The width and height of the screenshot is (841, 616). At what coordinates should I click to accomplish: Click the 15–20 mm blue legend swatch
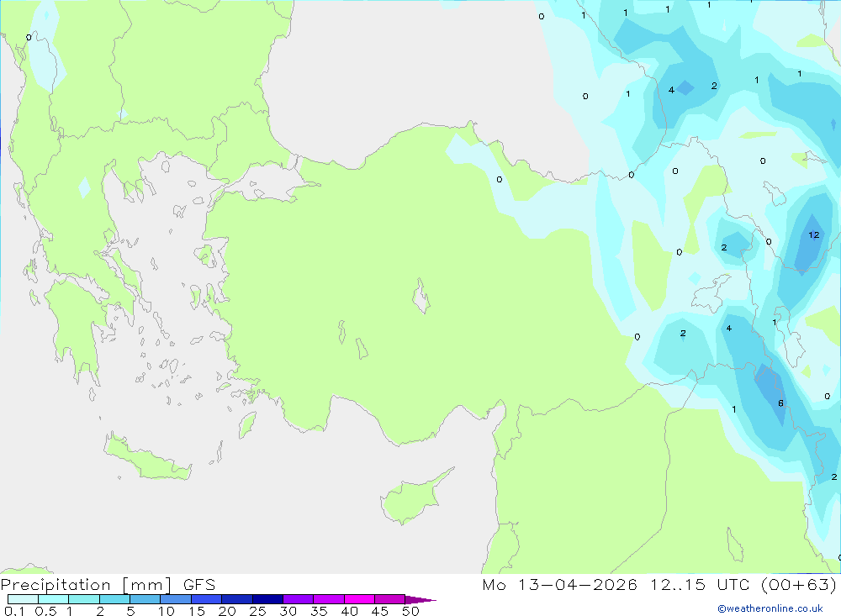[x=207, y=599]
